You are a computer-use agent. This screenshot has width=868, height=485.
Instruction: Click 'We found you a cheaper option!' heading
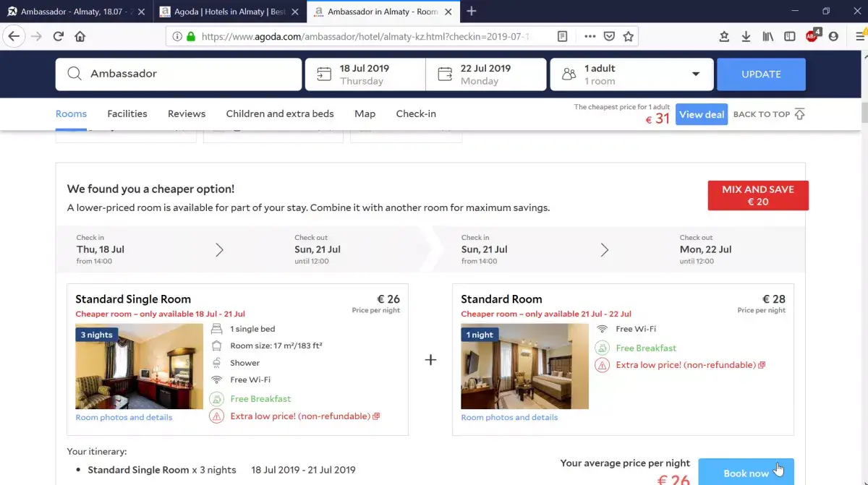coord(150,189)
